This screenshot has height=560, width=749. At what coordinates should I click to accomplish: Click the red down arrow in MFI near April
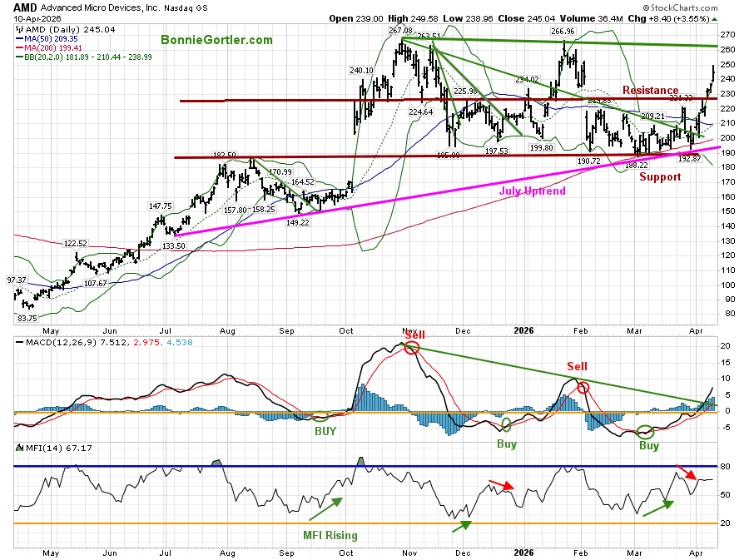click(x=685, y=473)
